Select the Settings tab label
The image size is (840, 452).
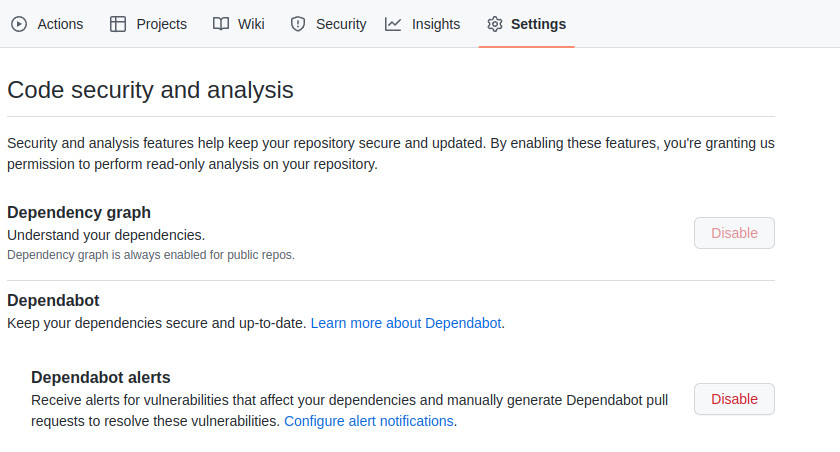pos(538,24)
